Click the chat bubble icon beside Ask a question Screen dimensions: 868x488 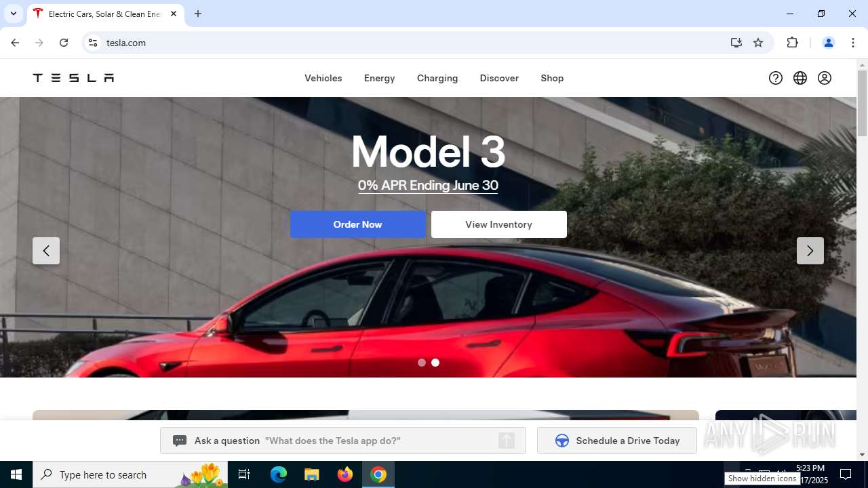tap(180, 441)
